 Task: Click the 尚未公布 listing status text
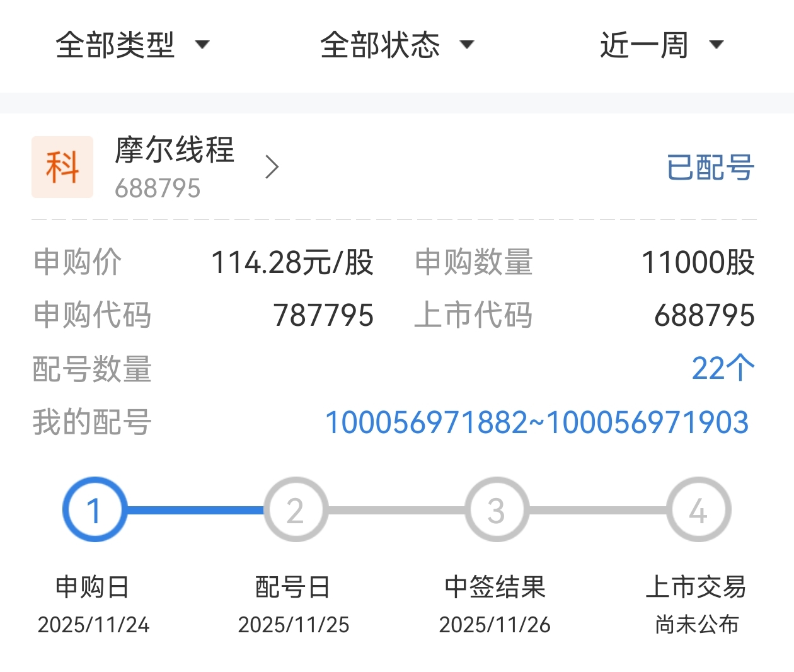click(697, 625)
